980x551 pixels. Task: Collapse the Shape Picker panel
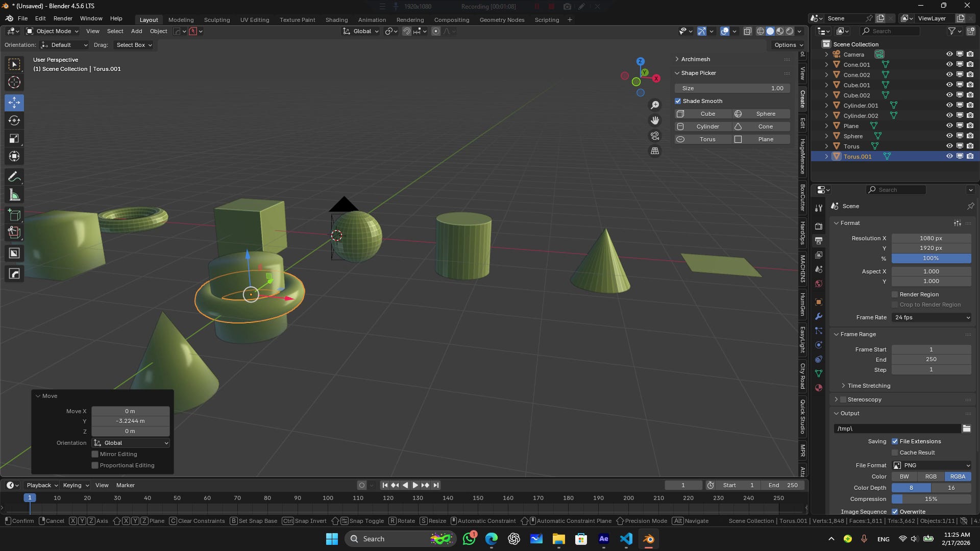697,73
